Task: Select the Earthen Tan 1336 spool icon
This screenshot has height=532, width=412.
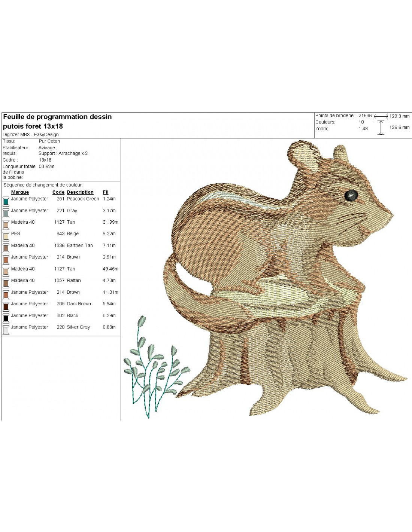Action: point(6,247)
